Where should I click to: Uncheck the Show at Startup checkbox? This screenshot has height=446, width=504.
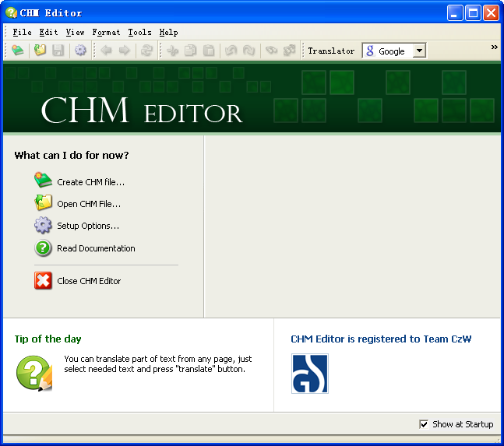tap(424, 424)
